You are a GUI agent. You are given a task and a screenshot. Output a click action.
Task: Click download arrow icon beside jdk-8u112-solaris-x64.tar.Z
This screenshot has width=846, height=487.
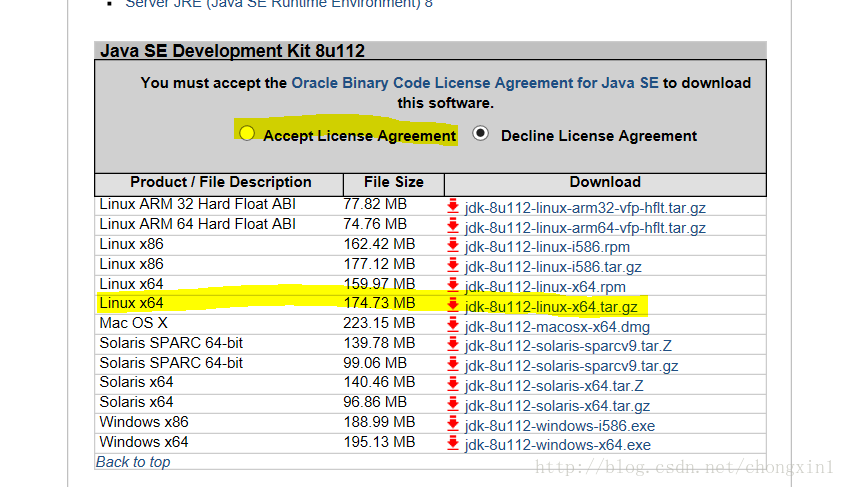(x=453, y=385)
